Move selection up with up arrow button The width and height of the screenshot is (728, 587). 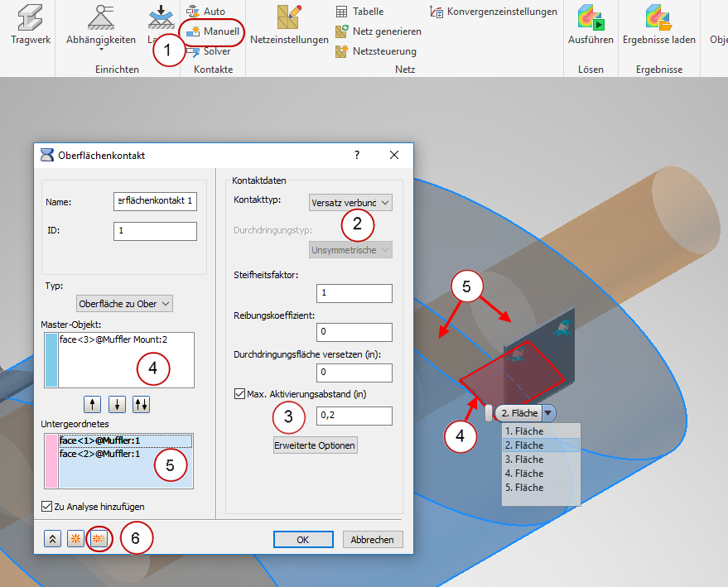point(93,405)
